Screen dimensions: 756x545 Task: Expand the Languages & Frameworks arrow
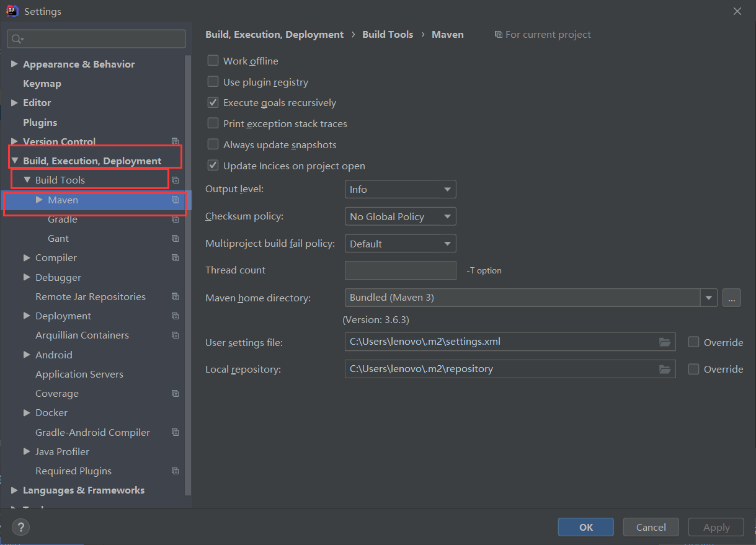coord(14,490)
